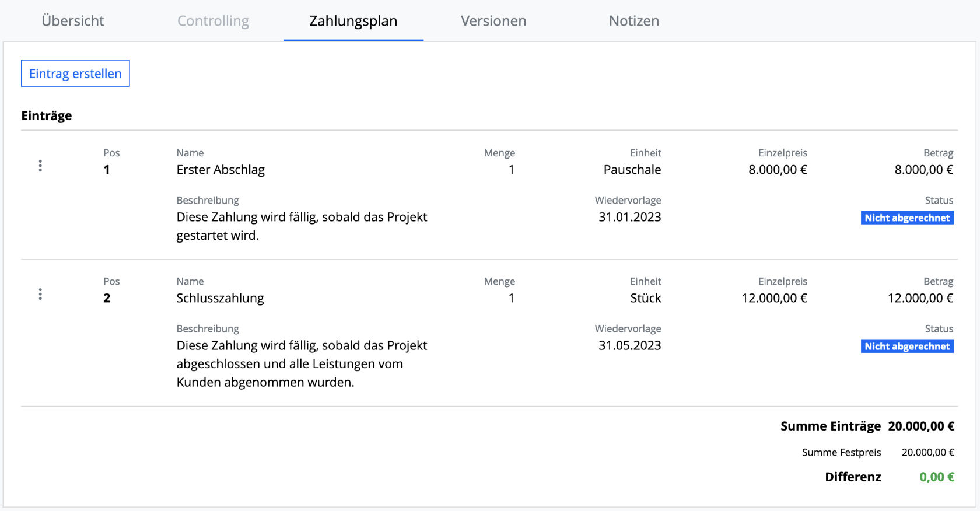Image resolution: width=980 pixels, height=511 pixels.
Task: Click the Pos number 1
Action: click(107, 170)
